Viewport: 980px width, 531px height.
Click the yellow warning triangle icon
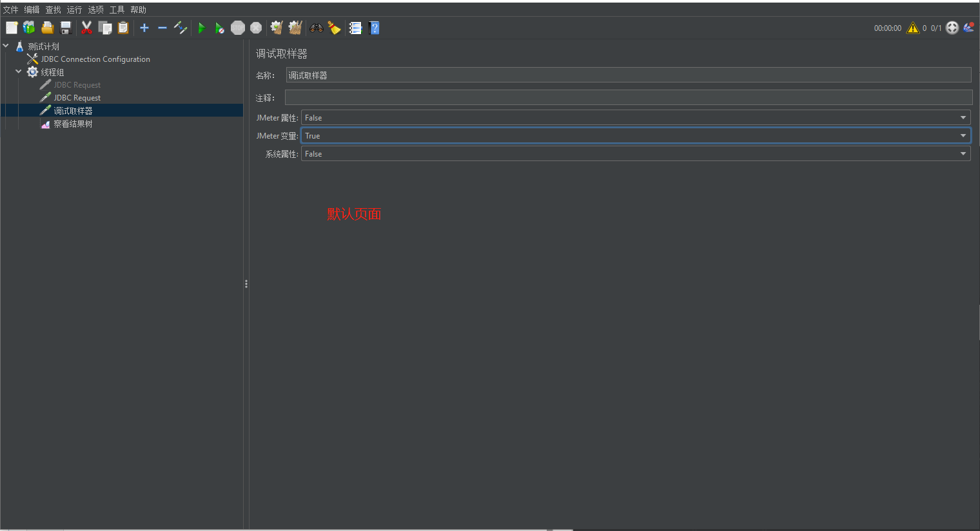[913, 28]
